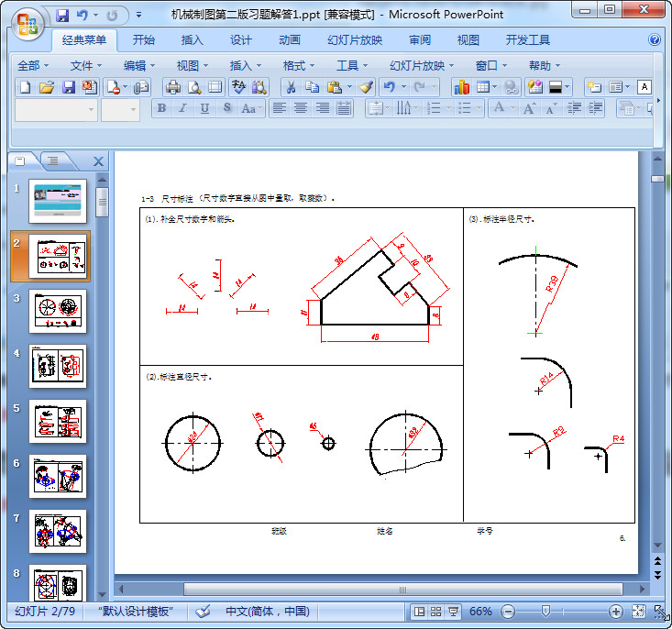Switch to Outline pane tab
The height and width of the screenshot is (629, 672).
(53, 160)
